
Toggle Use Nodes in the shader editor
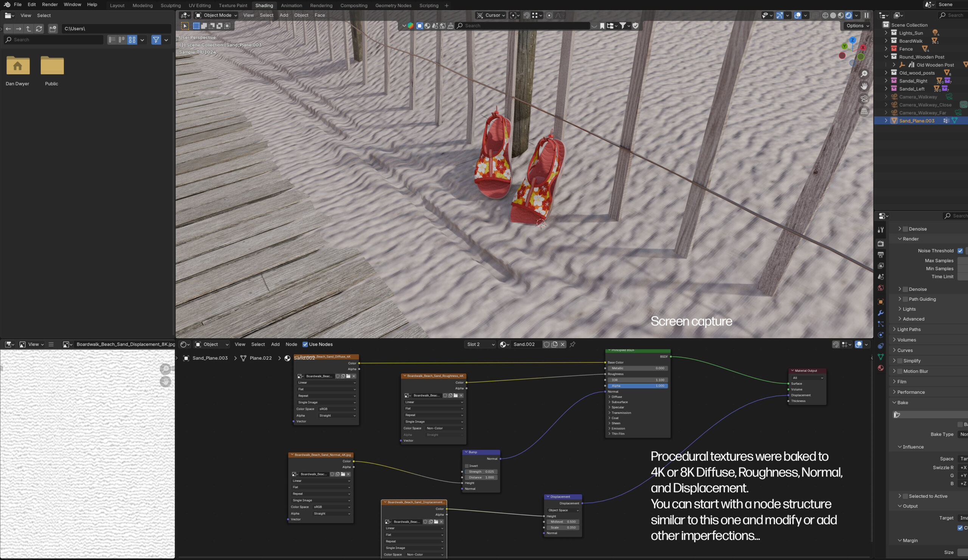point(305,344)
